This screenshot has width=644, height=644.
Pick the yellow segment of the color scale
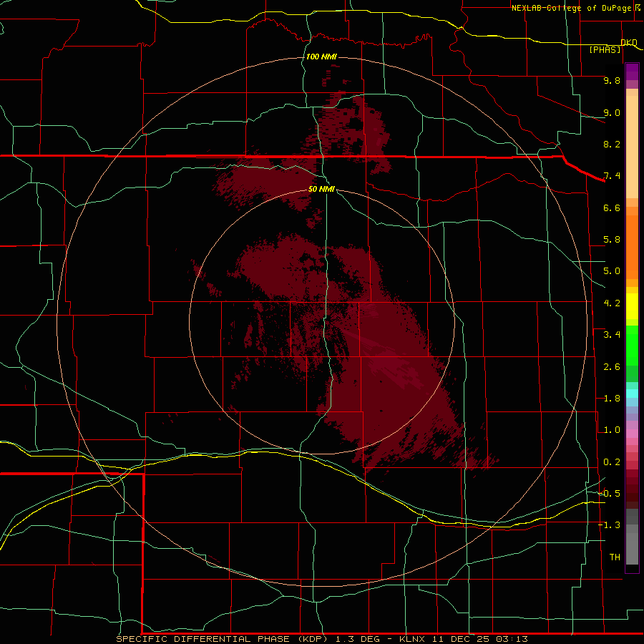[632, 306]
